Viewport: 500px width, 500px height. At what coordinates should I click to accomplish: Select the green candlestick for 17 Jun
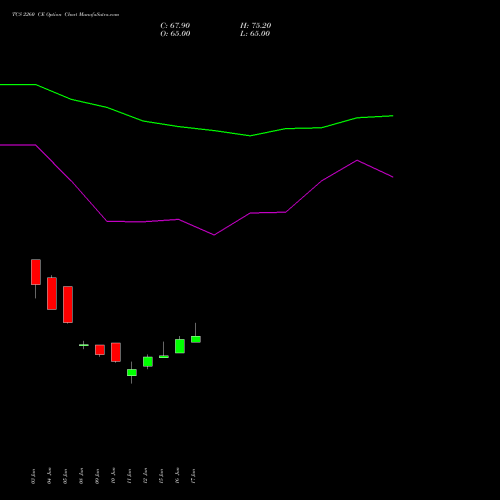196,339
